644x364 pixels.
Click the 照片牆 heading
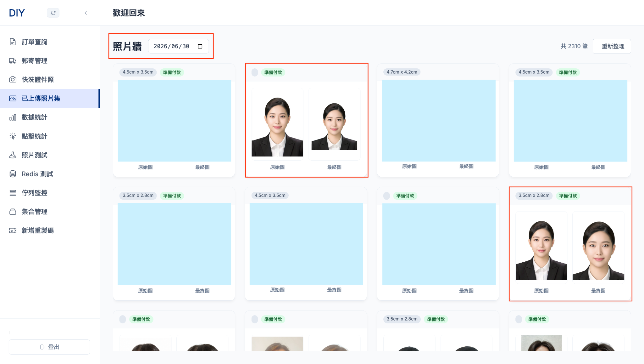pyautogui.click(x=127, y=46)
